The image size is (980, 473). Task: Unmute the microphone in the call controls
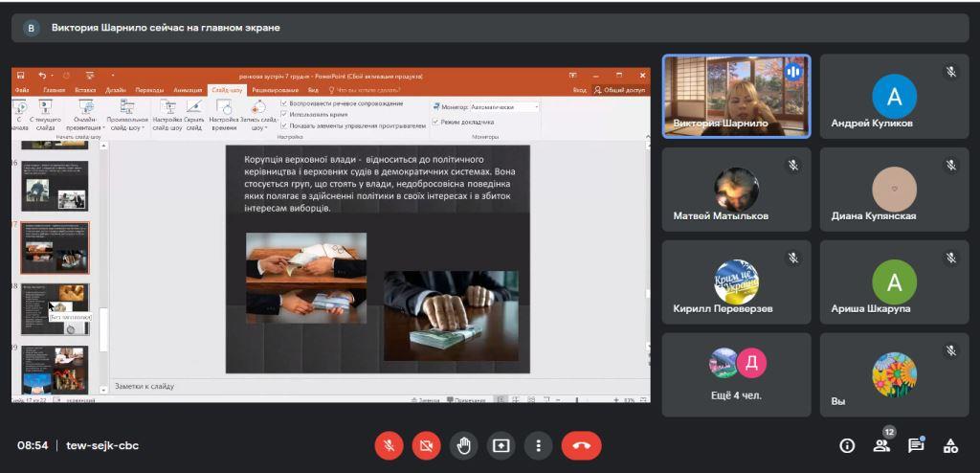(389, 445)
